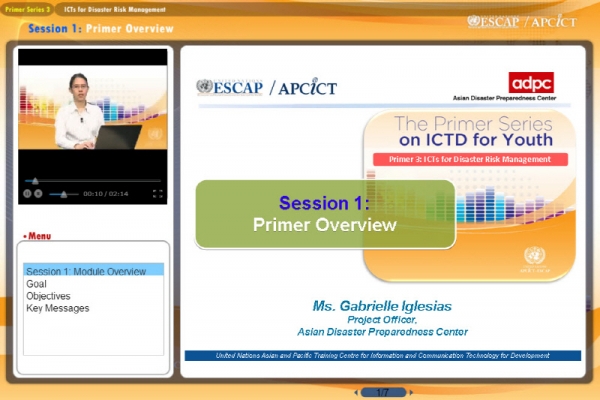Open the Key Messages menu item
The height and width of the screenshot is (400, 600).
click(58, 308)
